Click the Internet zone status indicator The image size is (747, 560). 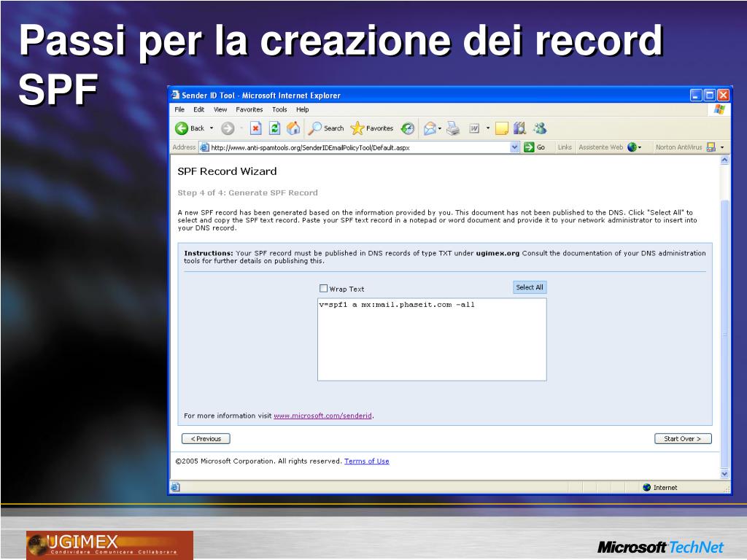point(659,487)
